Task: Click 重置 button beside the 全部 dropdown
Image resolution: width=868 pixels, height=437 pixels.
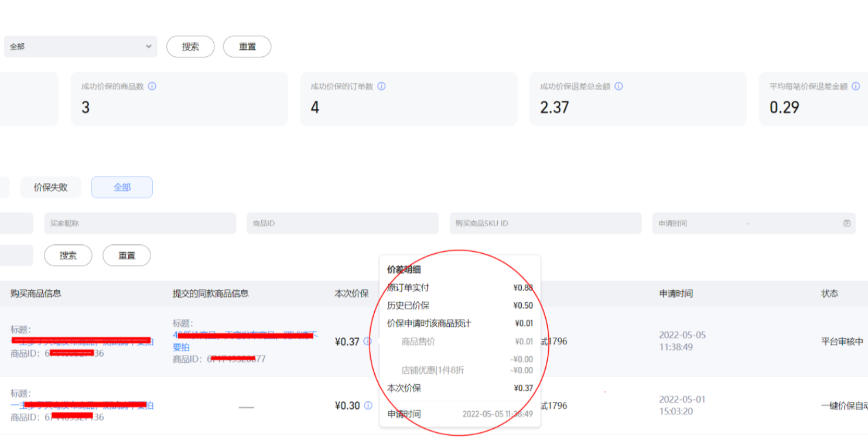Action: coord(247,46)
